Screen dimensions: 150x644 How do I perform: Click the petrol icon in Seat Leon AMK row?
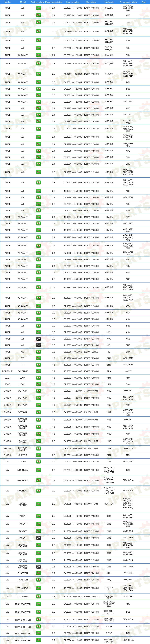(x=38, y=378)
